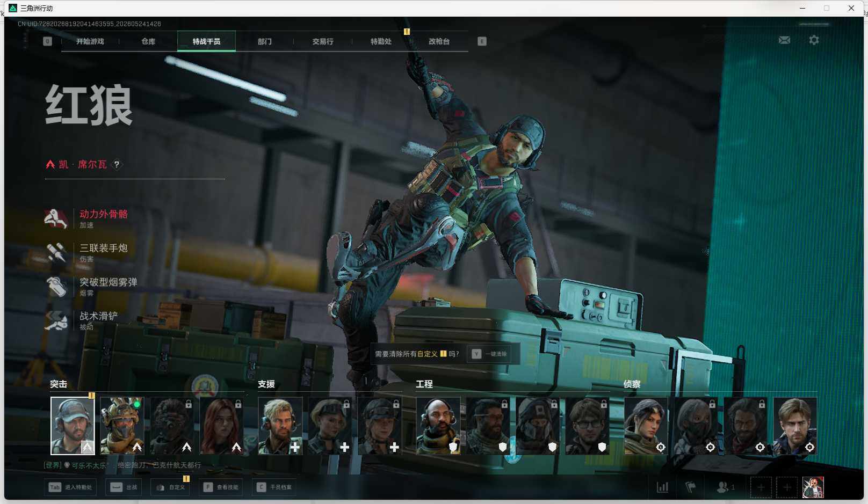
Task: Select the first 支援 operator portrait
Action: 280,426
